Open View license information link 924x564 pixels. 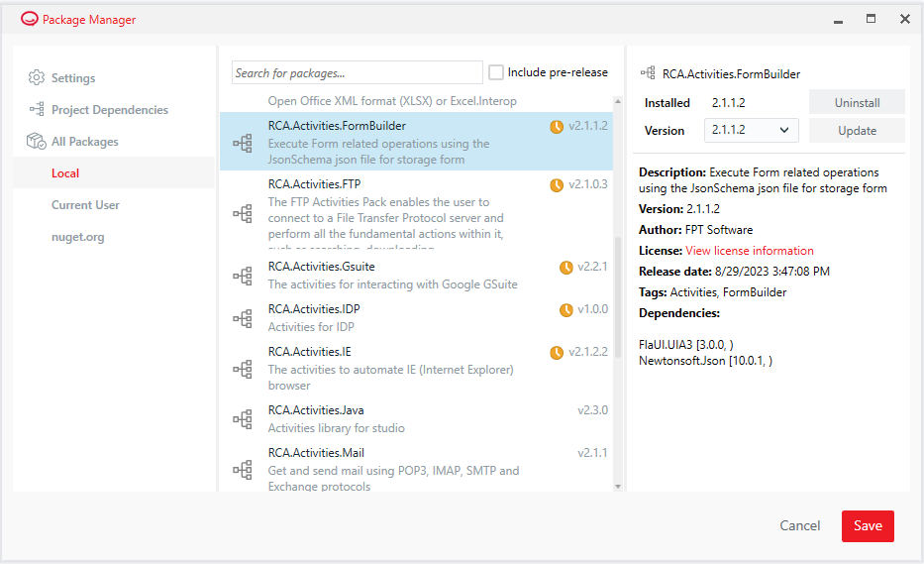(750, 251)
